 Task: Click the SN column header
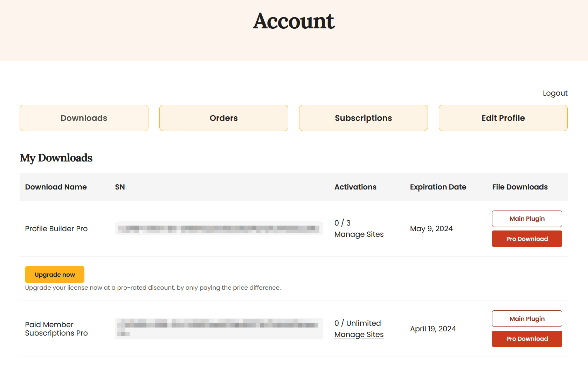click(x=120, y=187)
